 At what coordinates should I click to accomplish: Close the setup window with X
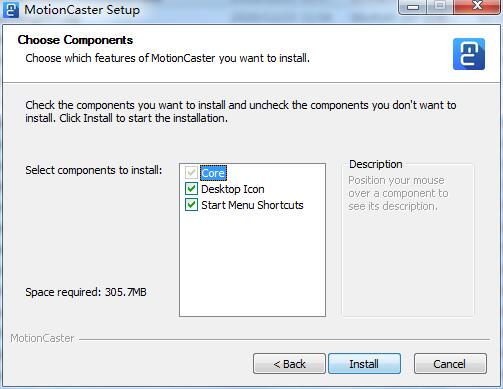point(477,7)
